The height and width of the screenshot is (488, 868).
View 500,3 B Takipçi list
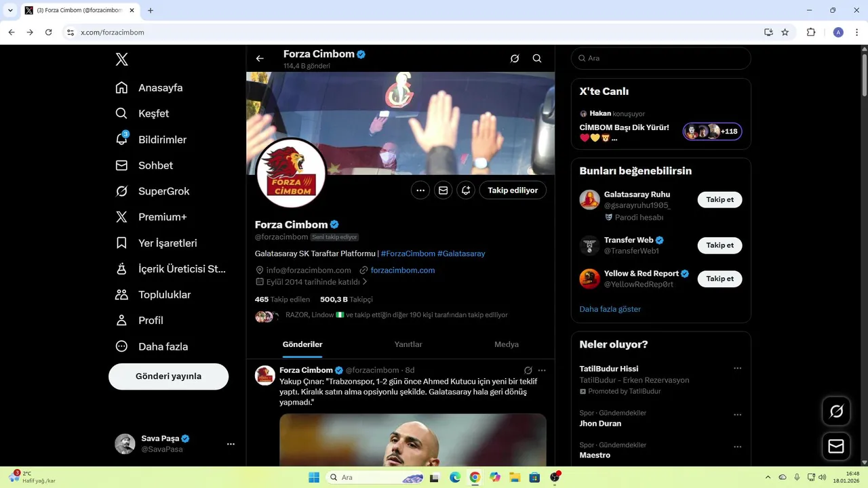[347, 299]
